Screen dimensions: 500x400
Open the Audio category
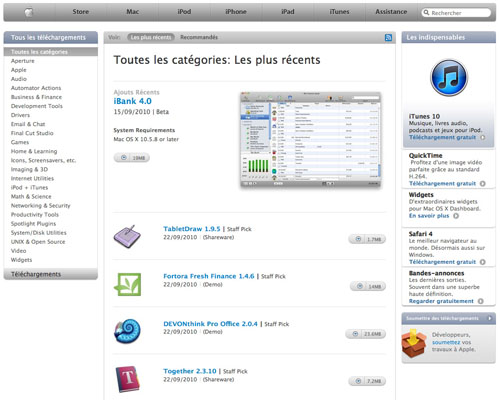point(19,79)
